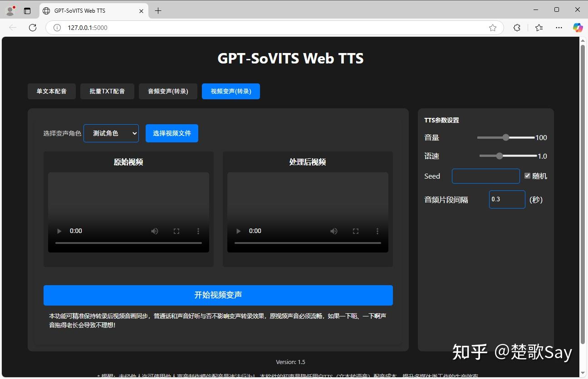Open more options menu on processed video
Image resolution: width=588 pixels, height=379 pixels.
[x=377, y=231]
